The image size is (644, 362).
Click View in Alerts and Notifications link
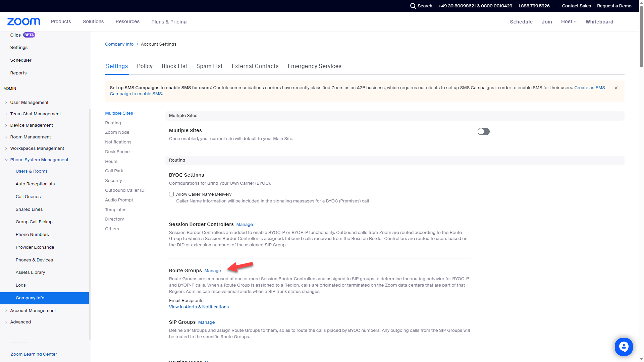pyautogui.click(x=199, y=307)
